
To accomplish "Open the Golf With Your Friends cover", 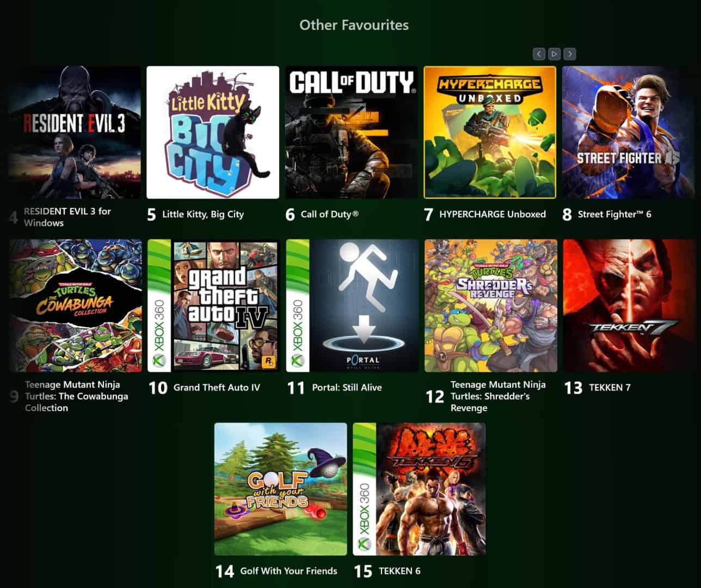I will 281,489.
